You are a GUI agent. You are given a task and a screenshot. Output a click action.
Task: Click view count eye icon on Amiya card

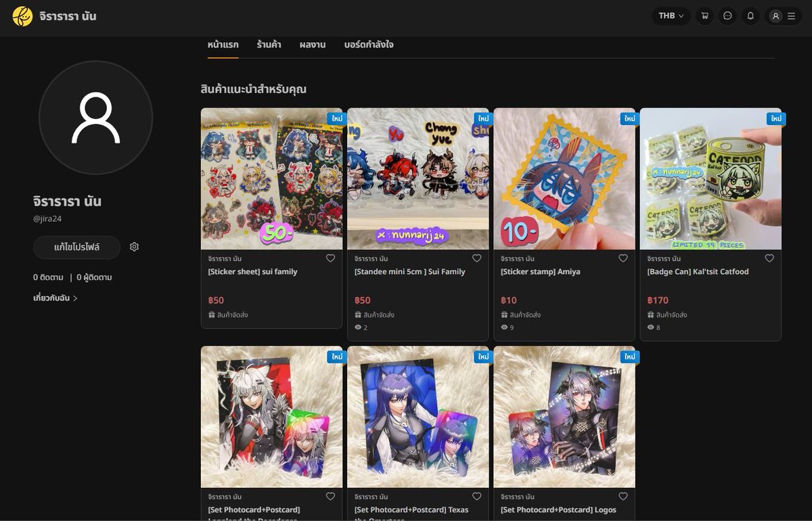pyautogui.click(x=504, y=327)
